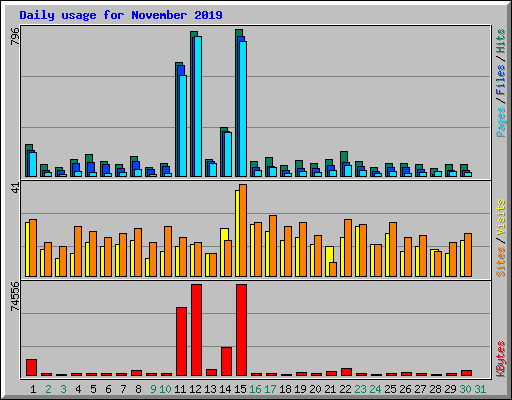
Task: Click day label 11 on the axis
Action: (x=180, y=389)
